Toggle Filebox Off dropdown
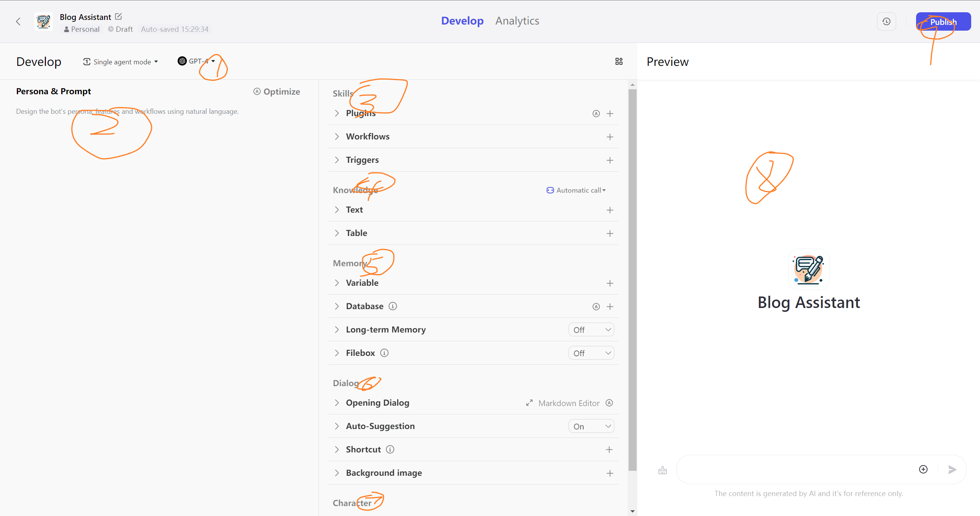The width and height of the screenshot is (980, 516). tap(591, 353)
